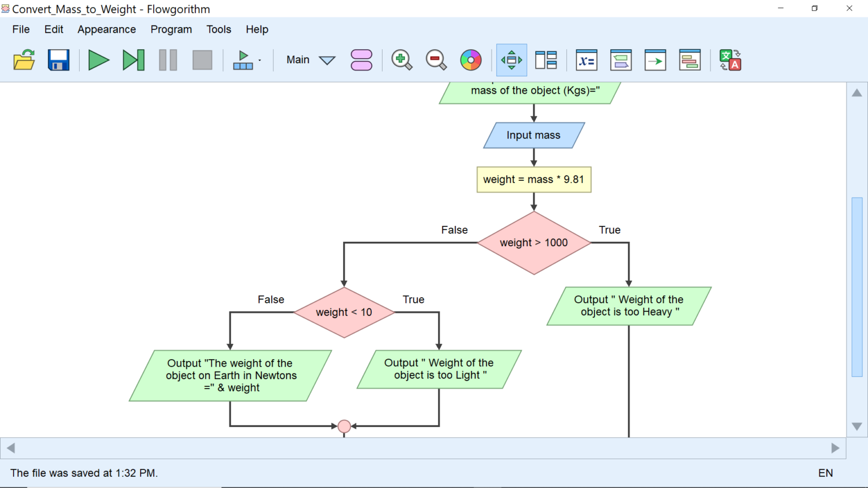Viewport: 868px width, 488px height.
Task: Step through the program one shape
Action: pyautogui.click(x=133, y=60)
